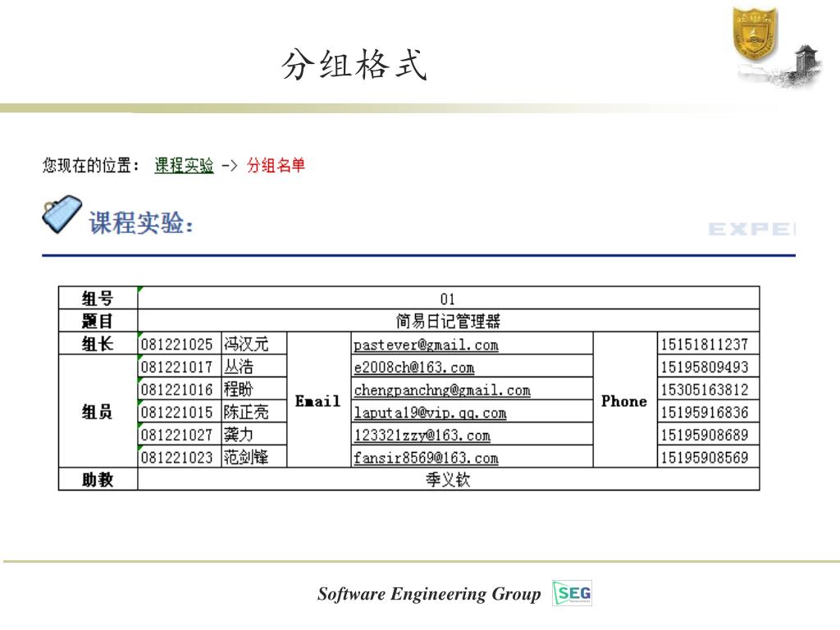Open email link e2008ch@163.com
This screenshot has width=840, height=630.
(413, 367)
